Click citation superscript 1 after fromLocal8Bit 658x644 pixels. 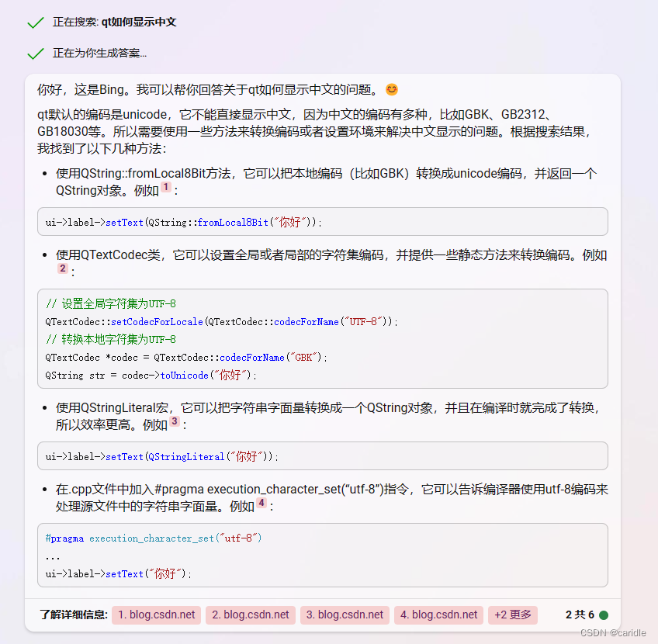click(166, 187)
